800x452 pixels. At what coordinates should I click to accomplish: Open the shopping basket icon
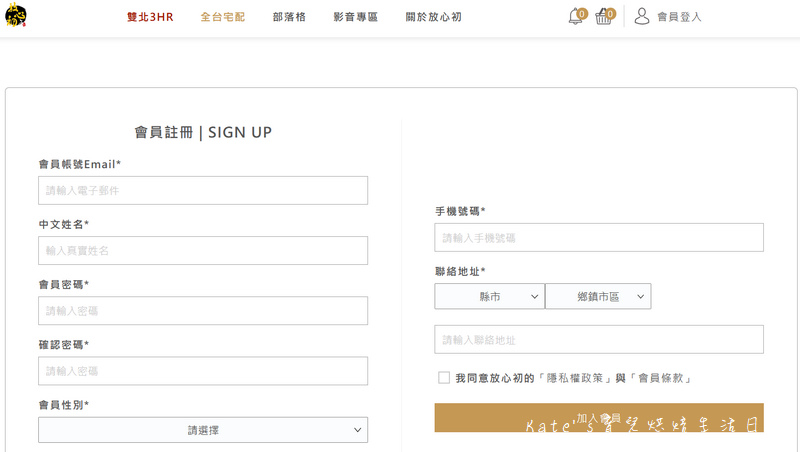click(603, 17)
